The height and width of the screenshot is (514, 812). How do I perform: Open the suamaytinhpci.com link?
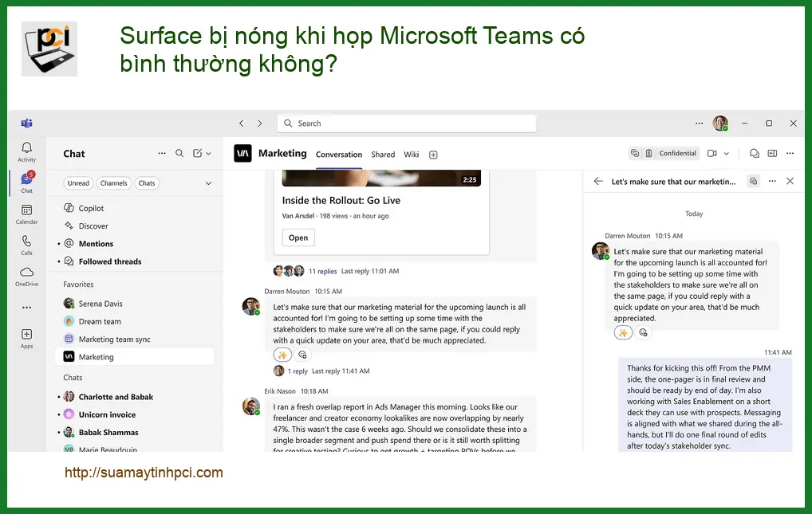pyautogui.click(x=144, y=472)
